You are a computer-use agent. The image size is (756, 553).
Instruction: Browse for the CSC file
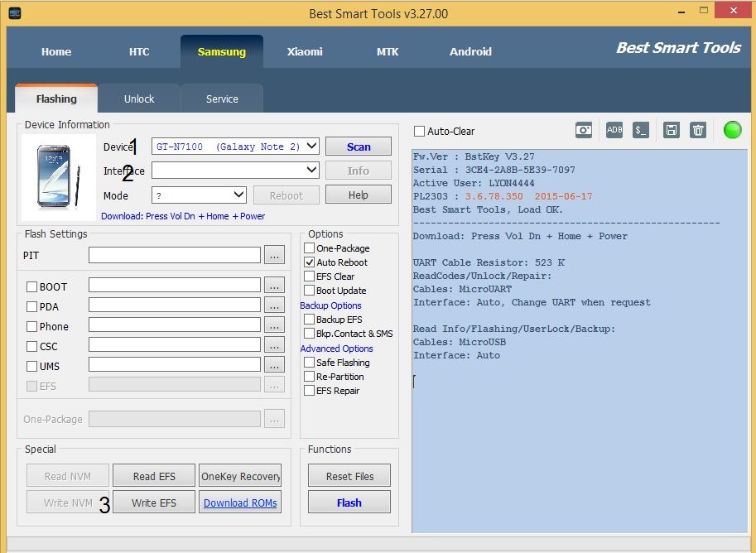[274, 344]
